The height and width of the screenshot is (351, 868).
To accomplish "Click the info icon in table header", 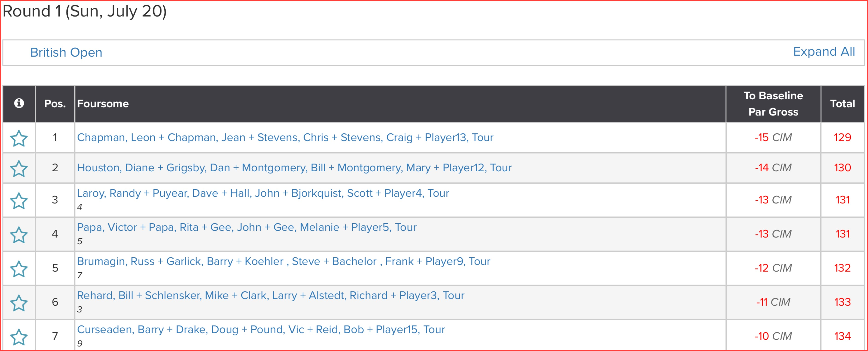I will (x=19, y=103).
